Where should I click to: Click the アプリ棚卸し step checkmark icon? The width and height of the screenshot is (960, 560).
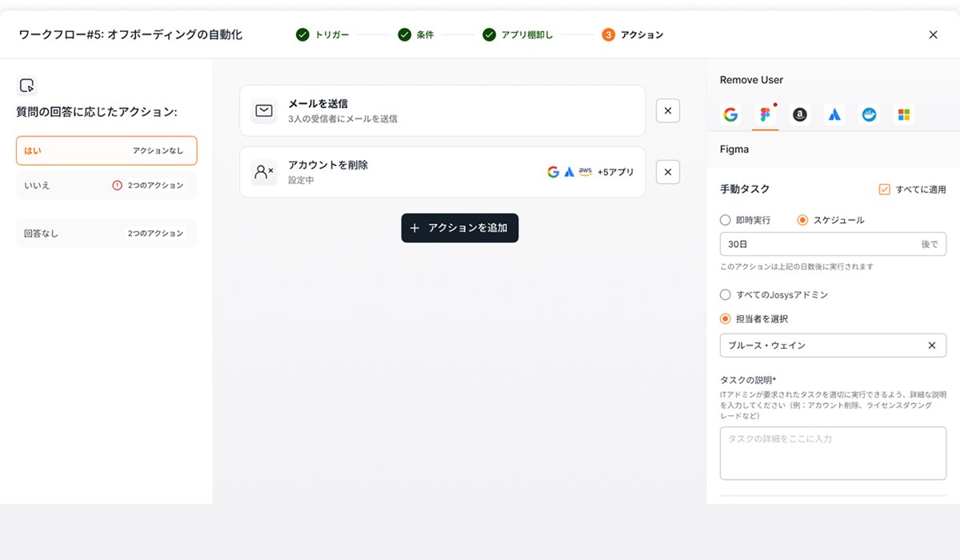(489, 34)
